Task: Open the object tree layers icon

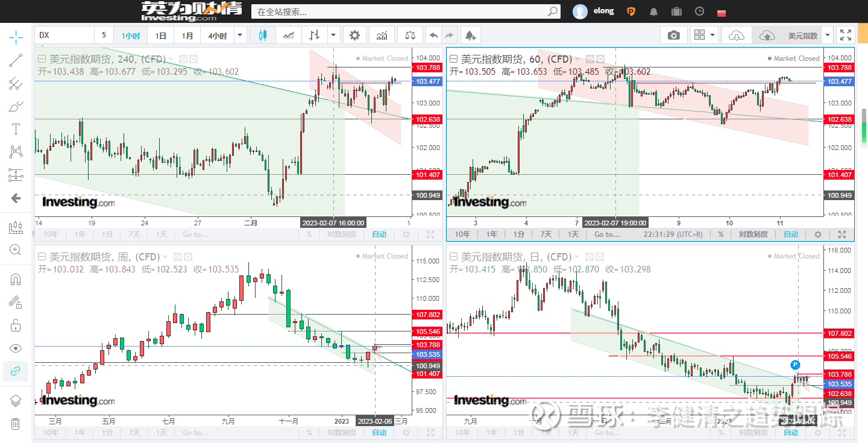Action: click(x=16, y=401)
